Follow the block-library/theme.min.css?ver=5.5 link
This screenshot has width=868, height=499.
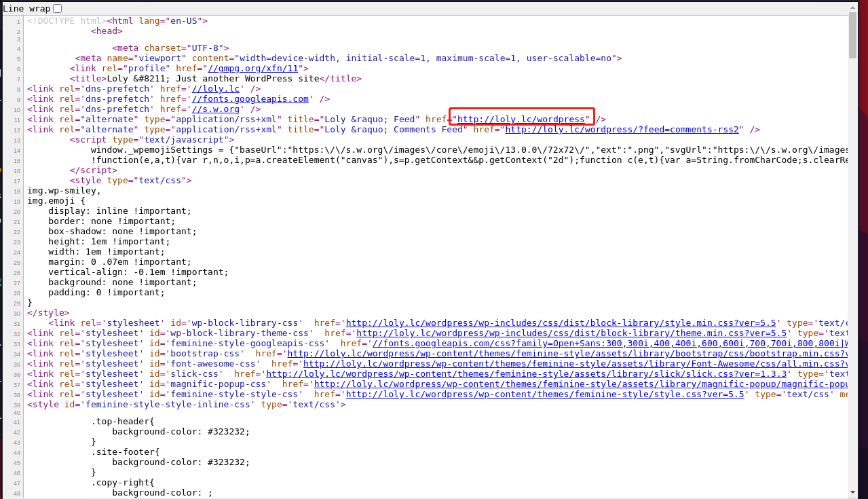pyautogui.click(x=571, y=333)
